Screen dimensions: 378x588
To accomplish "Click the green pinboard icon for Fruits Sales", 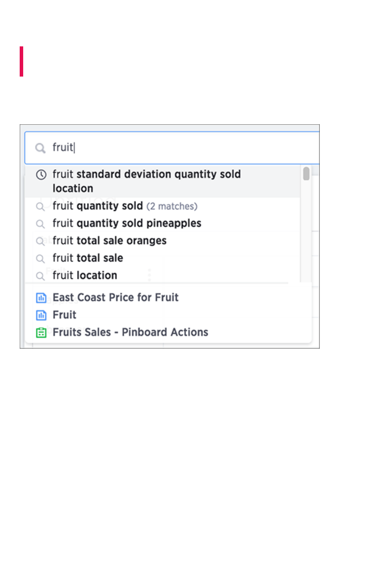I will tap(41, 332).
